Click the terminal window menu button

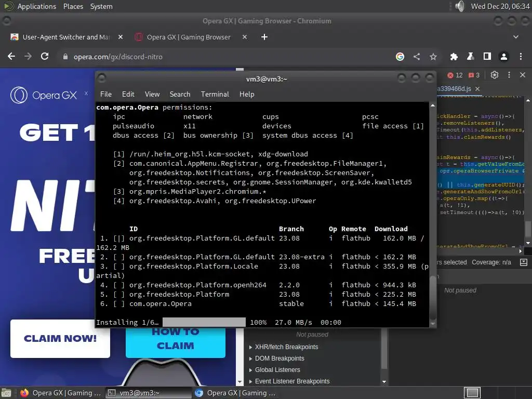101,78
